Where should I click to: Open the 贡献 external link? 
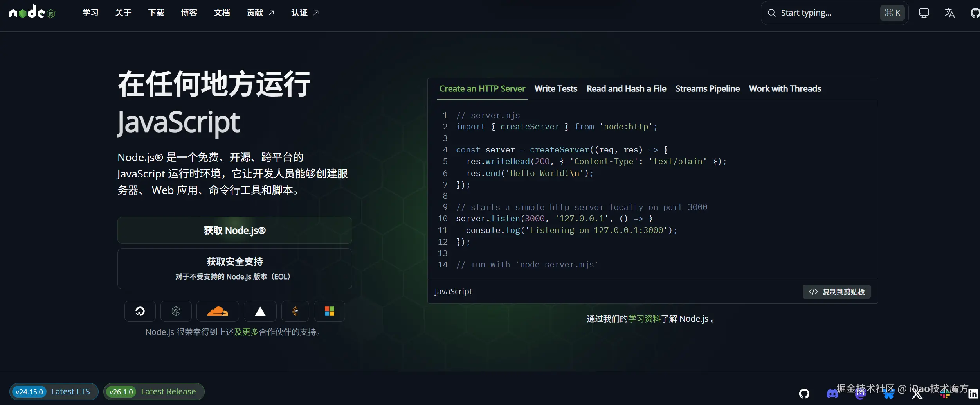pos(260,13)
